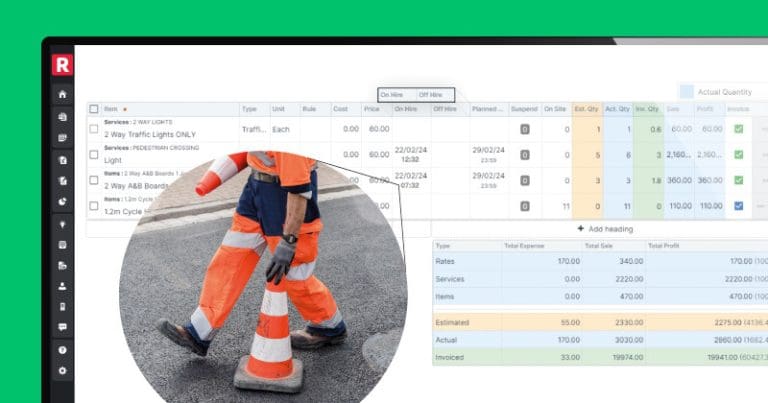The image size is (768, 403).
Task: Open the chat message sidebar icon
Action: [x=63, y=327]
